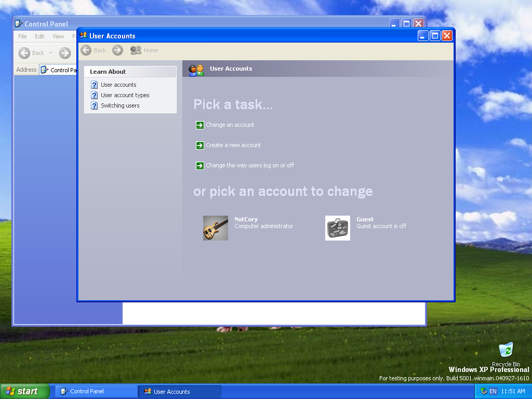
Task: Click green arrow icon next to 'Create a new account'
Action: click(200, 145)
